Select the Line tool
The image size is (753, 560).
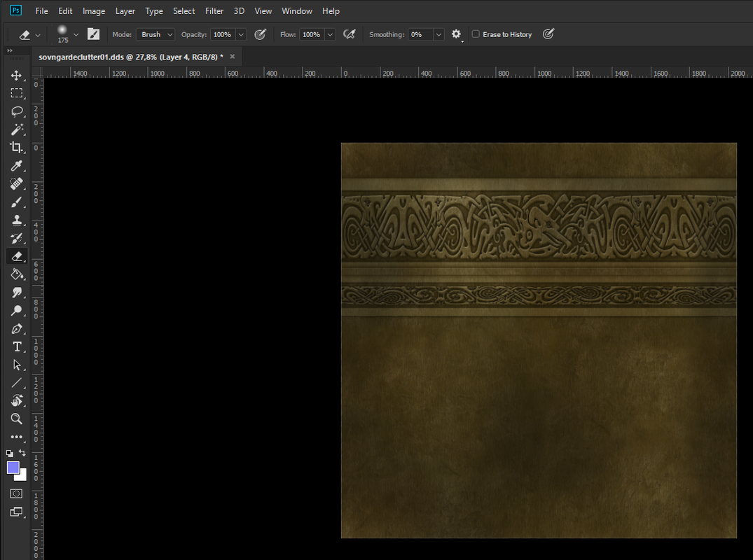point(16,383)
